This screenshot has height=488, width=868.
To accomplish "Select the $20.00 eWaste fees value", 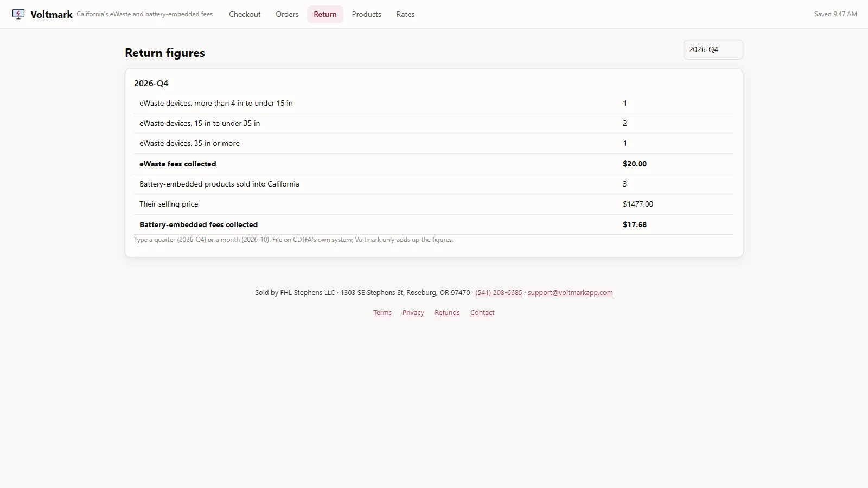I will tap(635, 164).
